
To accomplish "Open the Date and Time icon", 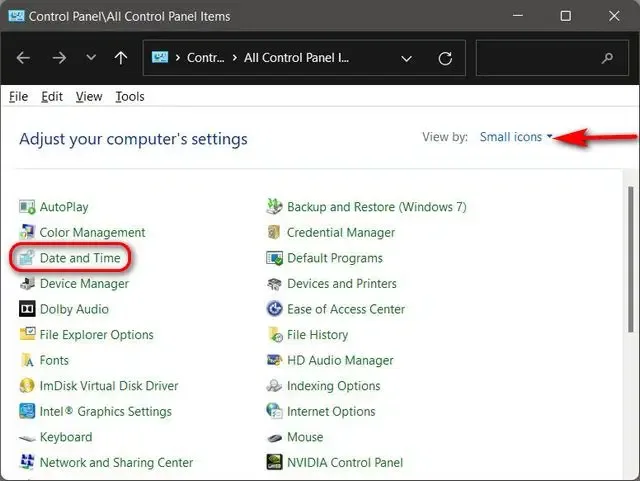I will pyautogui.click(x=27, y=258).
